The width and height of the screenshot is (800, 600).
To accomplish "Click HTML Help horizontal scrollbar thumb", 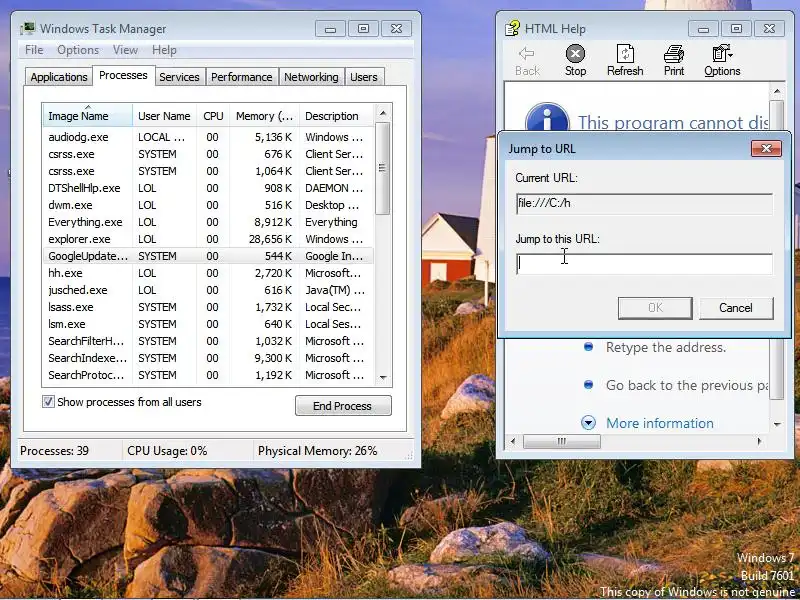I will [x=562, y=441].
